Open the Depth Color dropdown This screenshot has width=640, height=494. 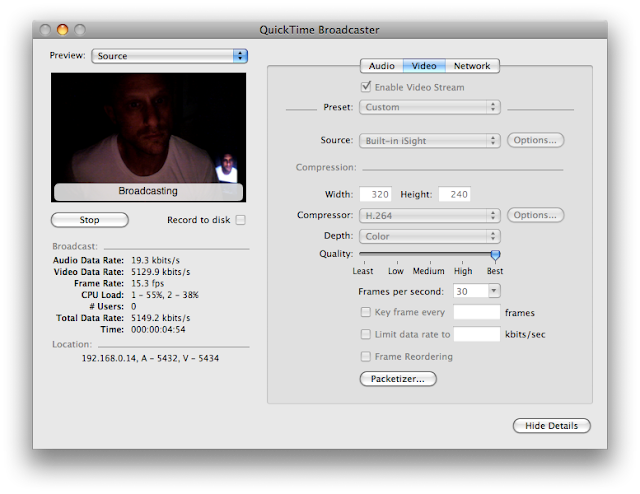tap(430, 236)
